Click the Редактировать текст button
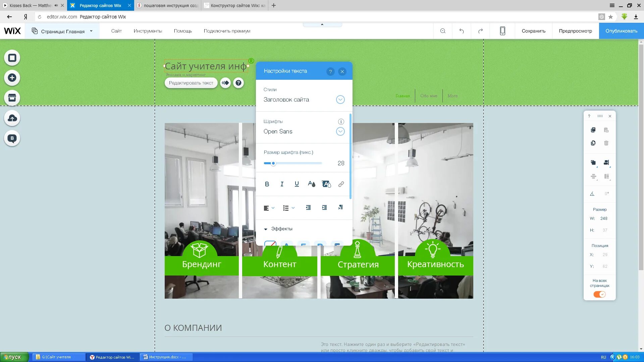 pyautogui.click(x=191, y=83)
